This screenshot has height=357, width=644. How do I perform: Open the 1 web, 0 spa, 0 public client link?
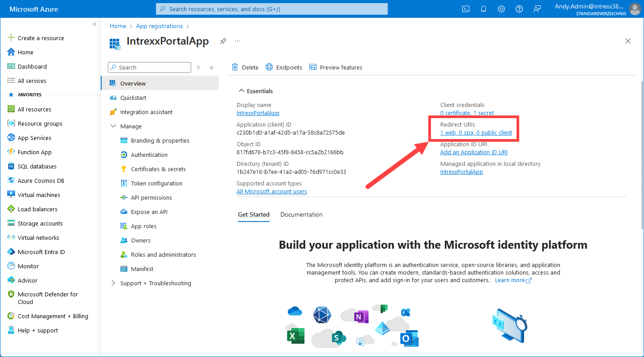pos(476,133)
